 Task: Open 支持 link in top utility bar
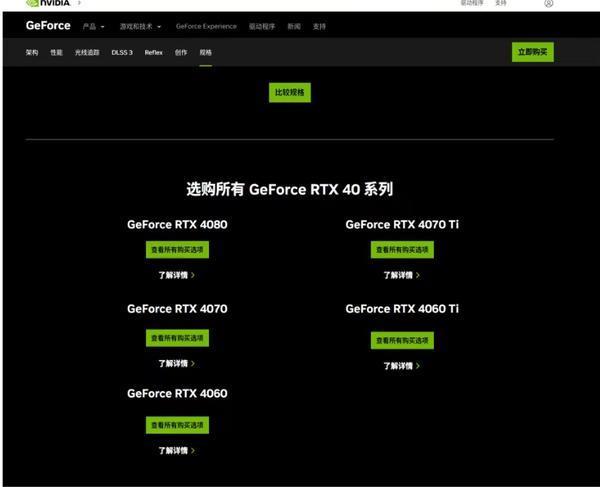[501, 3]
